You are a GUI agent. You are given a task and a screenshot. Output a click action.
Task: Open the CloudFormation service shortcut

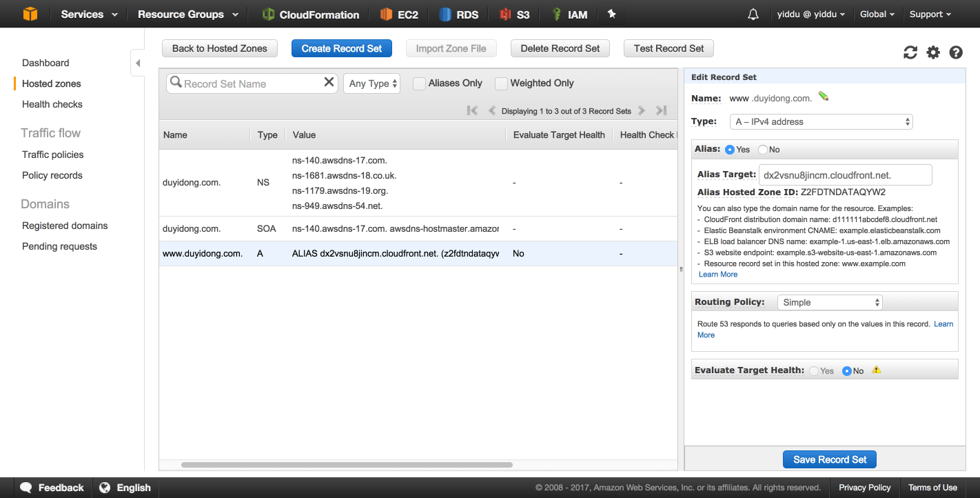[x=311, y=14]
